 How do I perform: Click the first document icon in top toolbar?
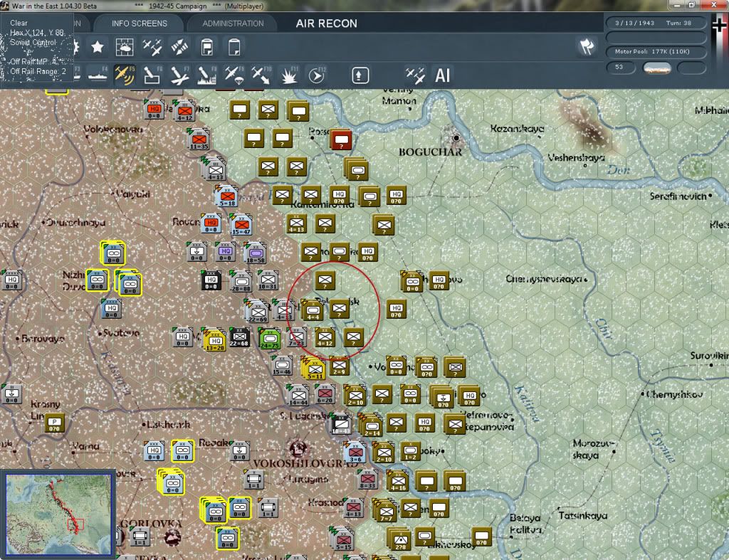tap(207, 47)
